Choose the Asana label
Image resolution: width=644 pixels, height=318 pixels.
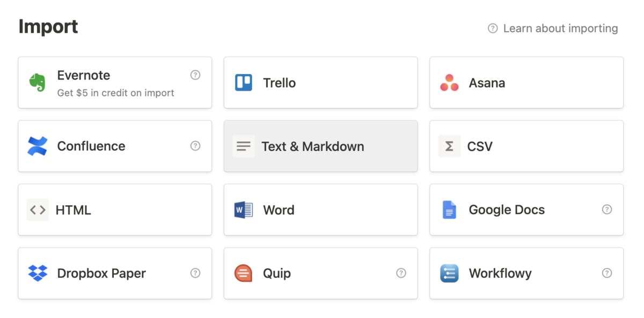coord(487,83)
